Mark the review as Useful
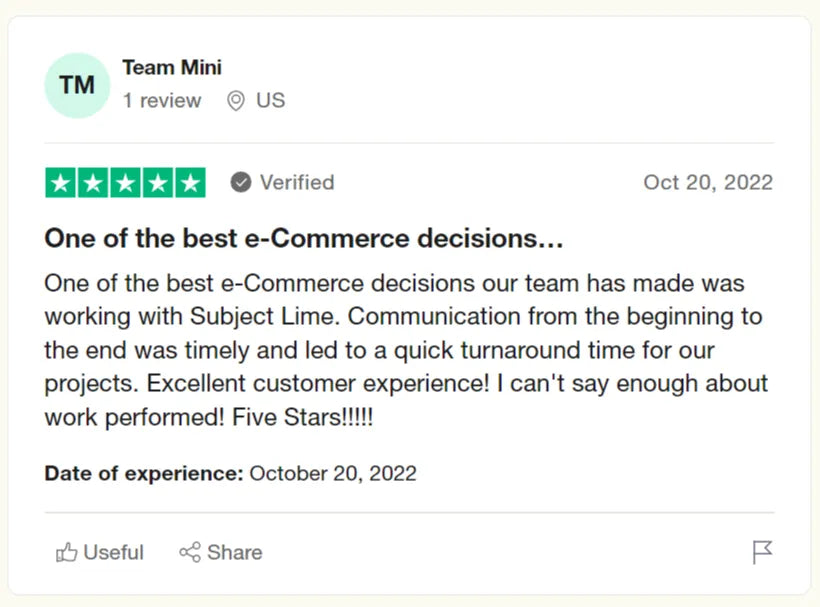 click(x=112, y=552)
